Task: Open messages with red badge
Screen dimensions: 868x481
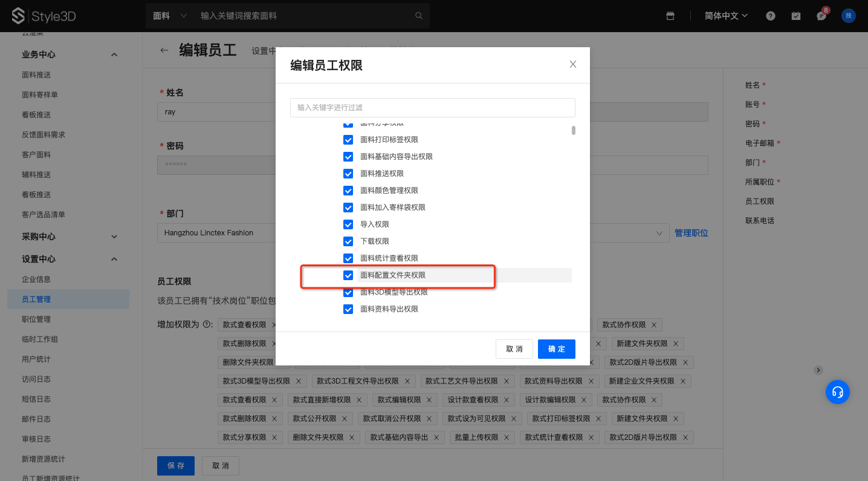Action: click(821, 16)
